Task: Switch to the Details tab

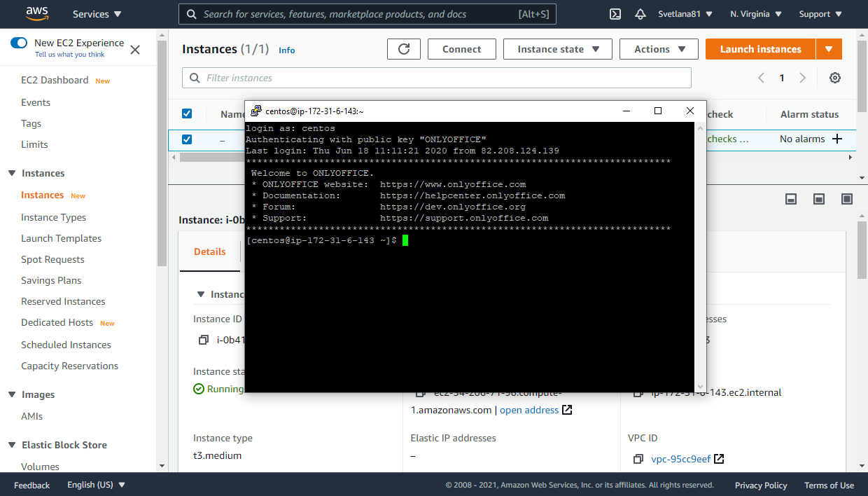Action: coord(209,252)
